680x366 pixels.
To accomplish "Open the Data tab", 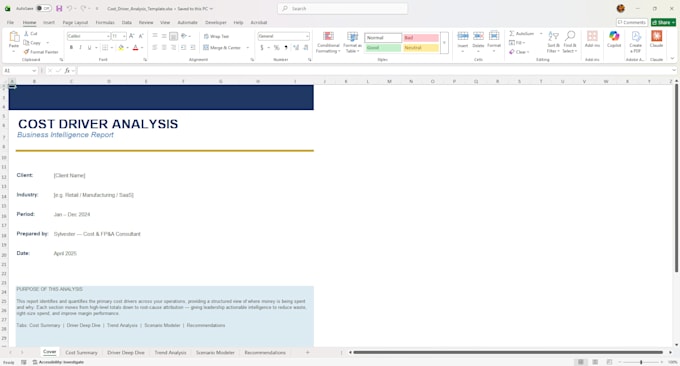I will (x=127, y=22).
